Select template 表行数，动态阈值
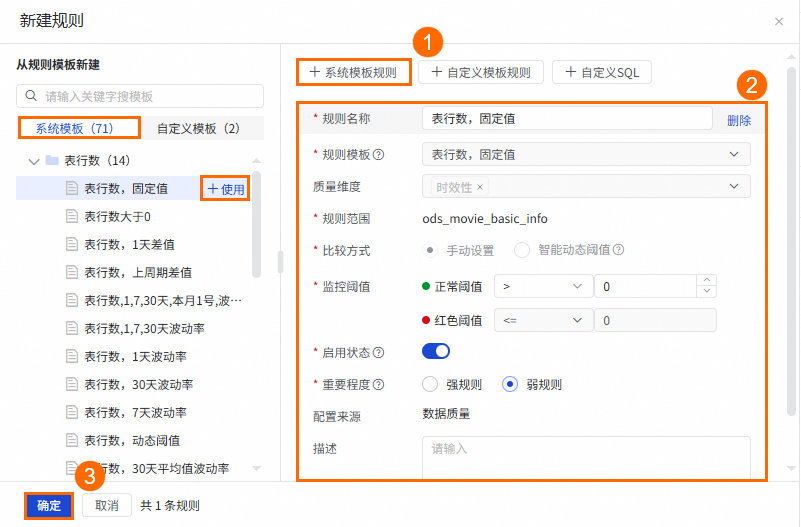The width and height of the screenshot is (801, 527). [132, 441]
